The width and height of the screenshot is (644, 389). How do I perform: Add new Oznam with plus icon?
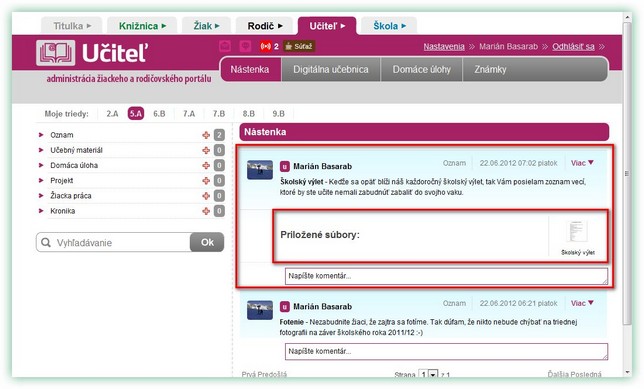(x=206, y=135)
